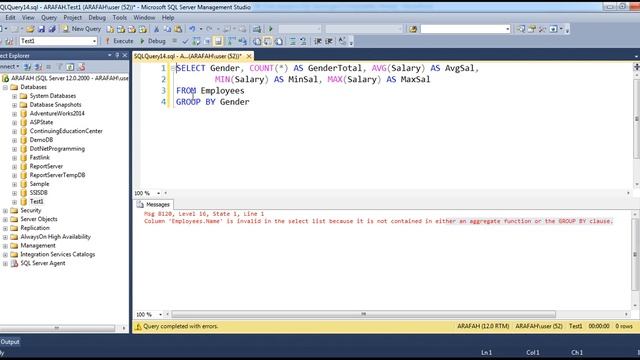Viewport: 640px width, 360px height.
Task: Toggle the highlighted IntelliSense Enabled icon
Action: [x=218, y=41]
